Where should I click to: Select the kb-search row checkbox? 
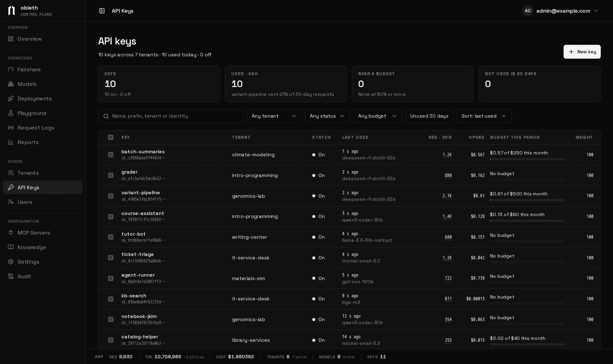pos(111,299)
